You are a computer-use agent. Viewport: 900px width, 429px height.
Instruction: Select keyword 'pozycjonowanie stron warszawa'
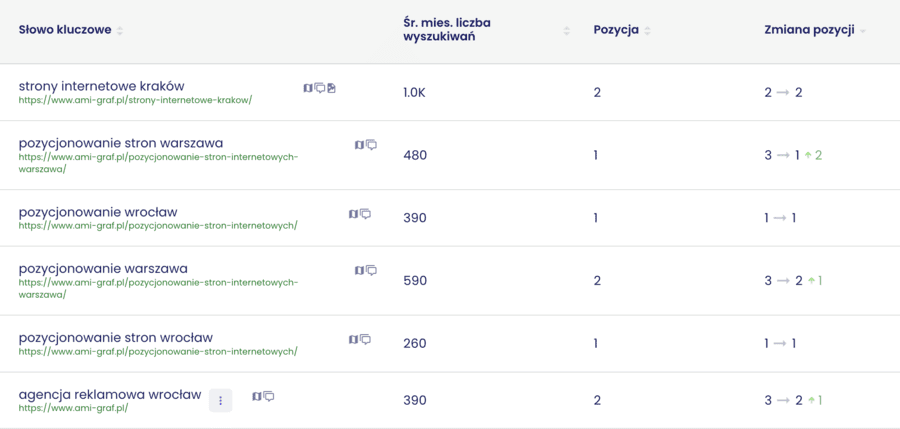point(121,143)
